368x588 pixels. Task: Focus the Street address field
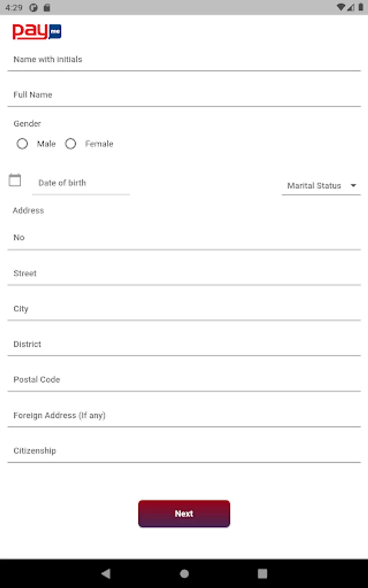[x=184, y=274]
